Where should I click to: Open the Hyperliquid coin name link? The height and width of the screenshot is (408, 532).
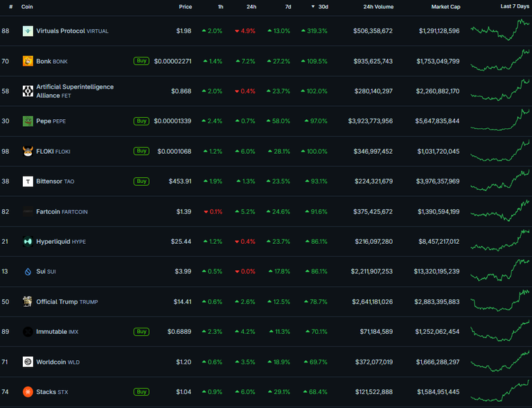pos(61,242)
